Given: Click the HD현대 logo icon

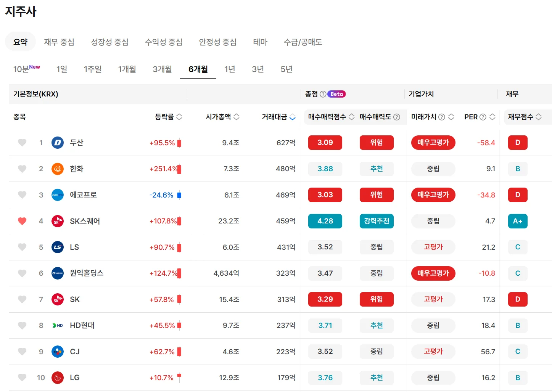Looking at the screenshot, I should click(58, 325).
